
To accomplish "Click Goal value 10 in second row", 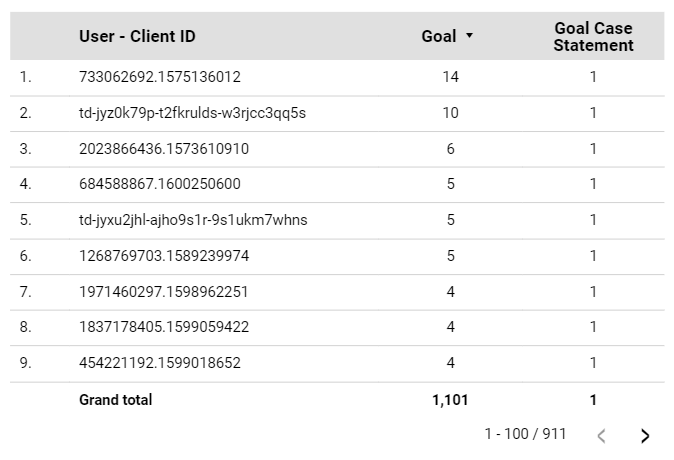I will 450,113.
